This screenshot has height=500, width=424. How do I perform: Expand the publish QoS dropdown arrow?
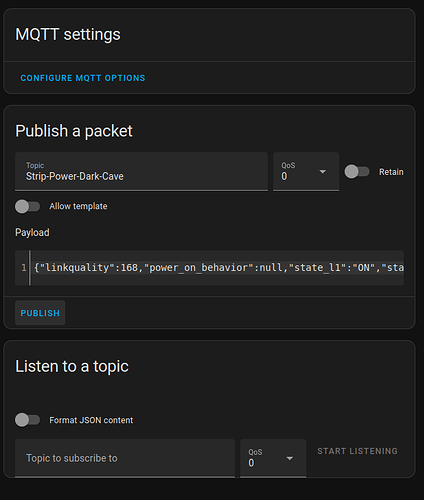(x=322, y=172)
